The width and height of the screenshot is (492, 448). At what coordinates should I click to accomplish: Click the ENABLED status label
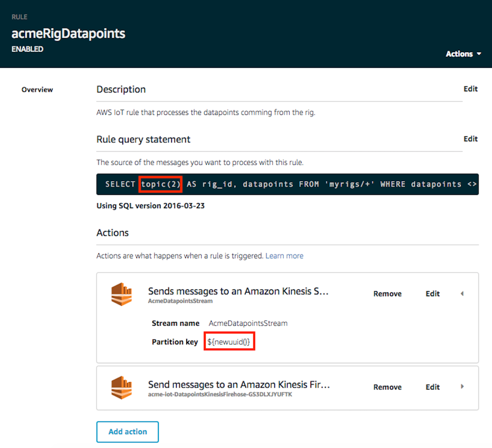click(x=27, y=49)
